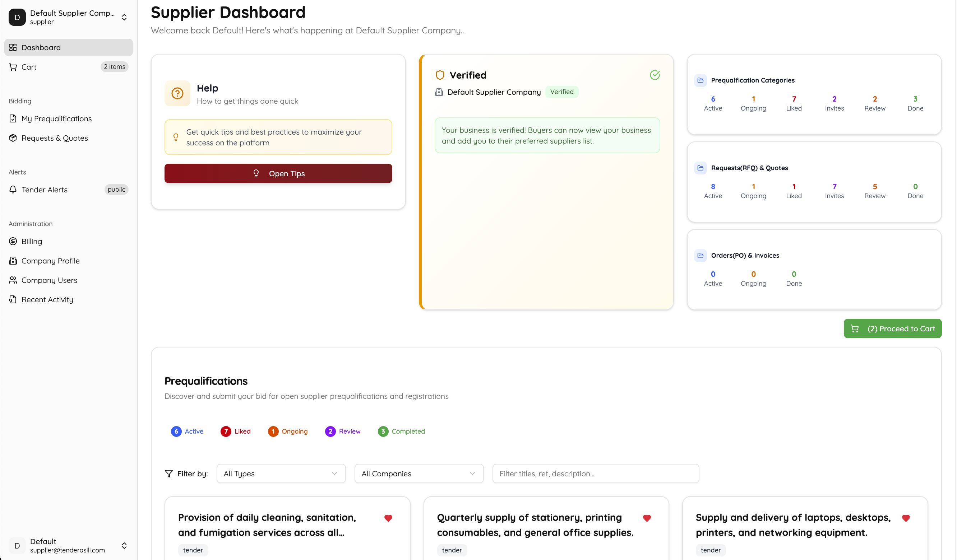Click the Billing dollar icon

click(x=13, y=241)
